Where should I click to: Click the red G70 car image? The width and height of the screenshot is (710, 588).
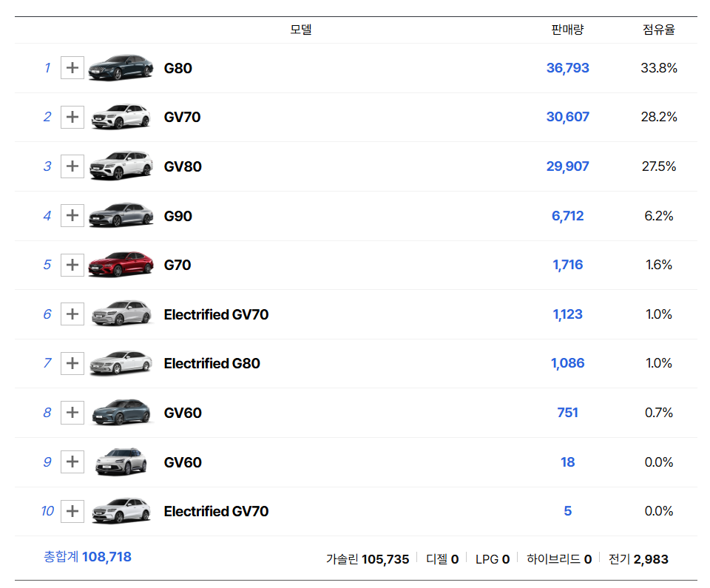coord(121,264)
